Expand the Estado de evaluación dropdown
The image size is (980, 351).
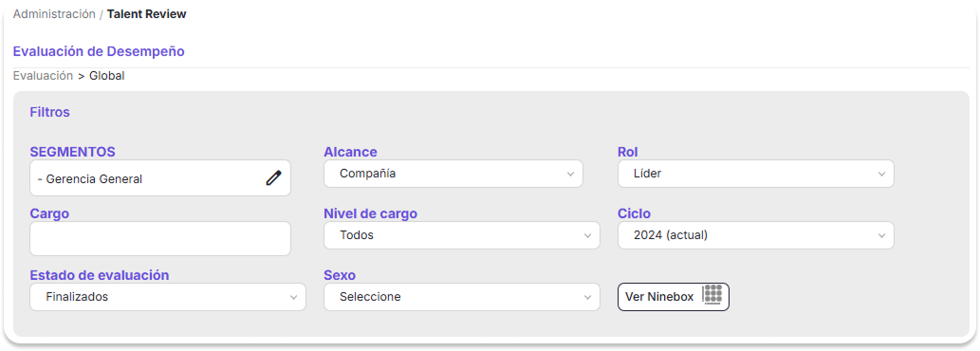(x=168, y=297)
